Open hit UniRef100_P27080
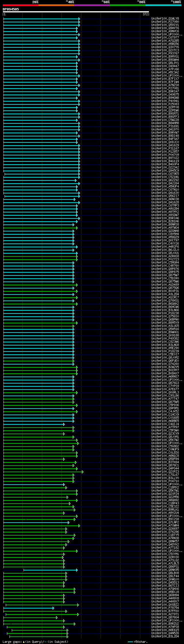Viewport: 184px width, 644px height. click(x=165, y=22)
